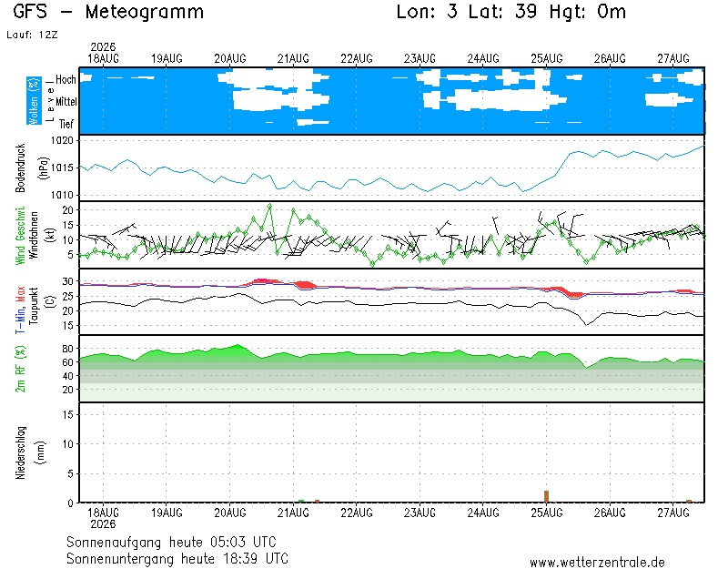Click the 'Bodendruck' axis label

coord(20,168)
